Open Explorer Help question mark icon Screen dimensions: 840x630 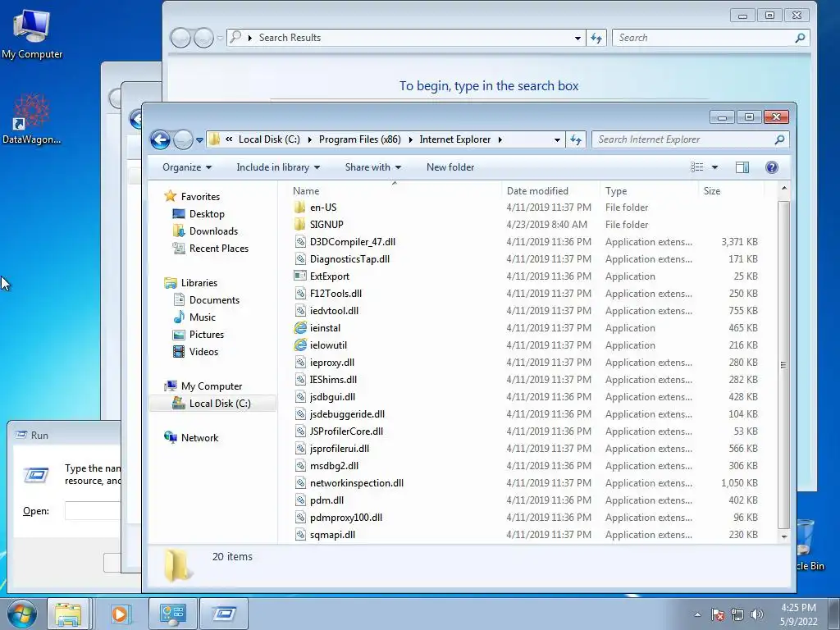[771, 167]
